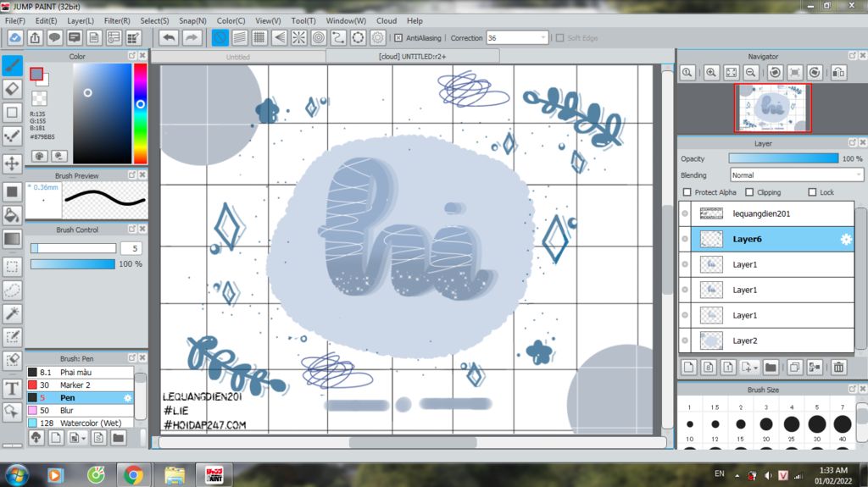Screen dimensions: 868x487
Task: Open the Layer menu
Action: click(x=81, y=20)
